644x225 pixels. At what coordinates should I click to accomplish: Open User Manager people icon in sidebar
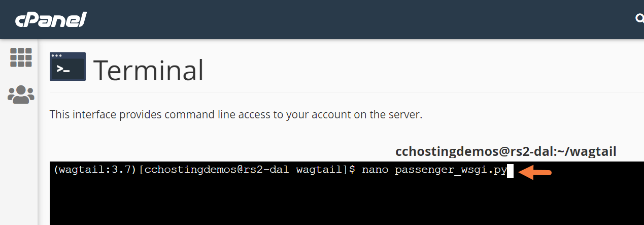[21, 94]
